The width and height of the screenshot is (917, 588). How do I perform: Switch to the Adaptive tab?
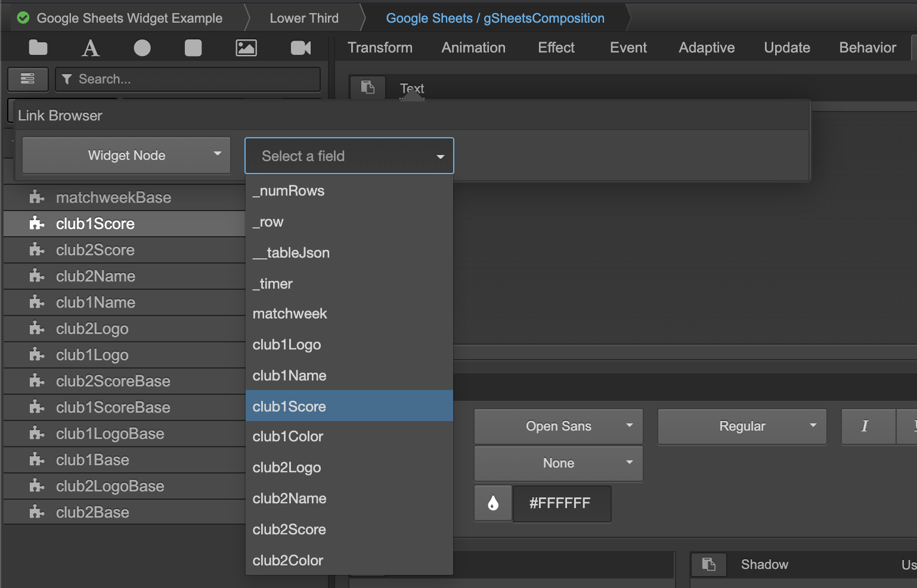pyautogui.click(x=707, y=48)
